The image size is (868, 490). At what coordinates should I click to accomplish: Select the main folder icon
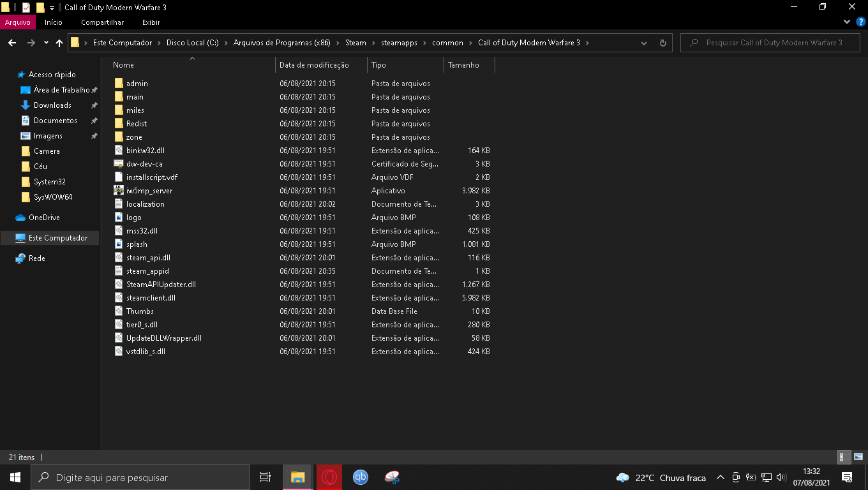pos(119,97)
